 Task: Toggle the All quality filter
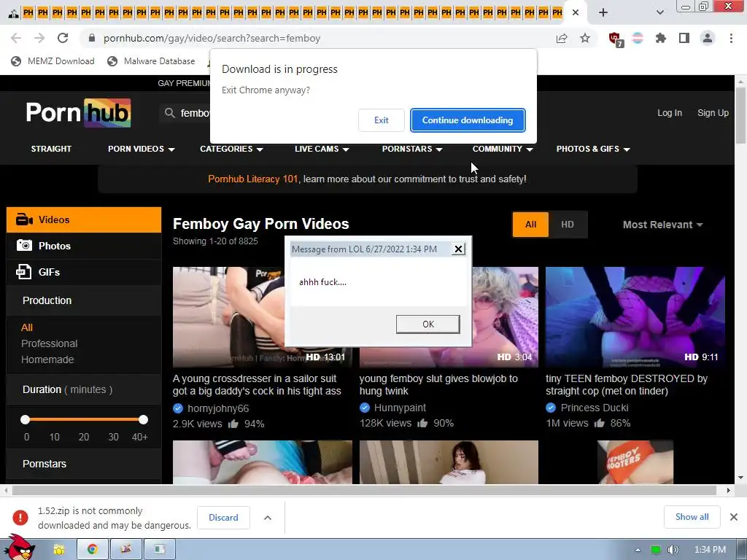click(530, 225)
